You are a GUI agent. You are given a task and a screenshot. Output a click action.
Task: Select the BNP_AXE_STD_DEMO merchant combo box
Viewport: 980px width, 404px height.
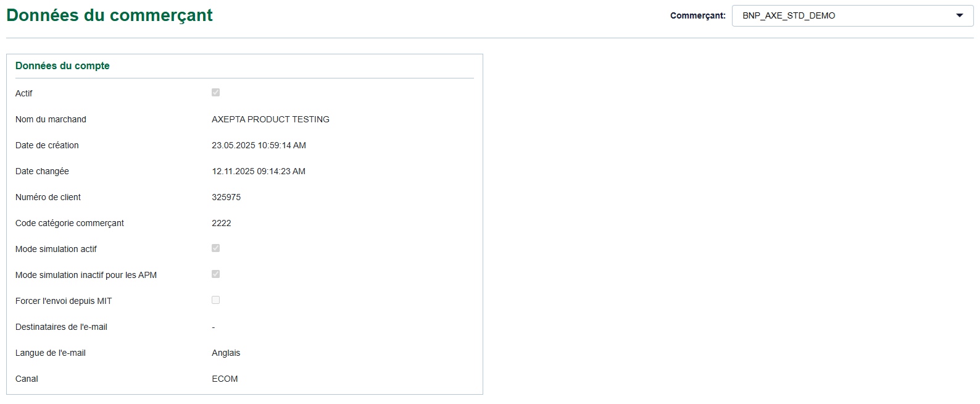(845, 15)
